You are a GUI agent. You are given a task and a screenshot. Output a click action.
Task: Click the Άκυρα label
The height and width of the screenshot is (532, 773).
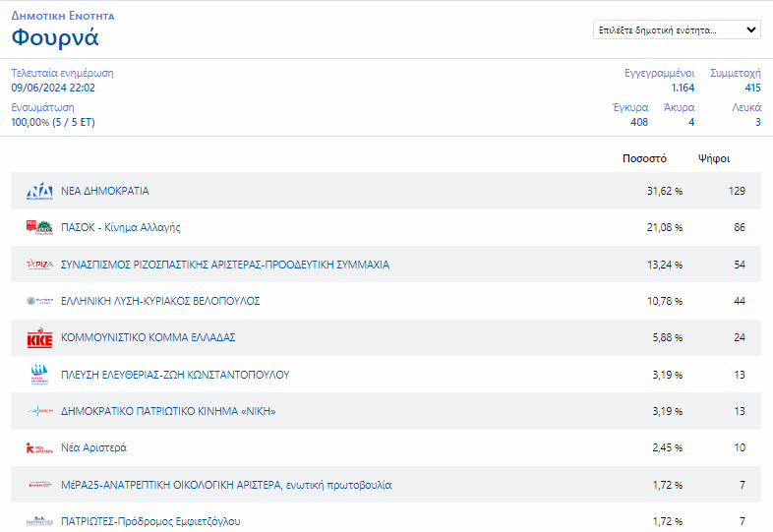click(679, 107)
